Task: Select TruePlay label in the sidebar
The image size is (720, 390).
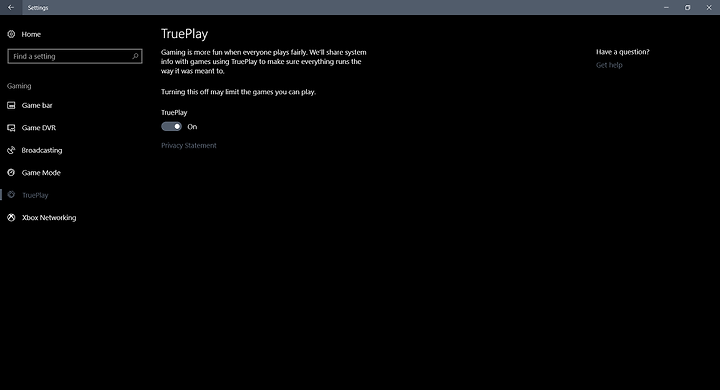Action: 35,195
